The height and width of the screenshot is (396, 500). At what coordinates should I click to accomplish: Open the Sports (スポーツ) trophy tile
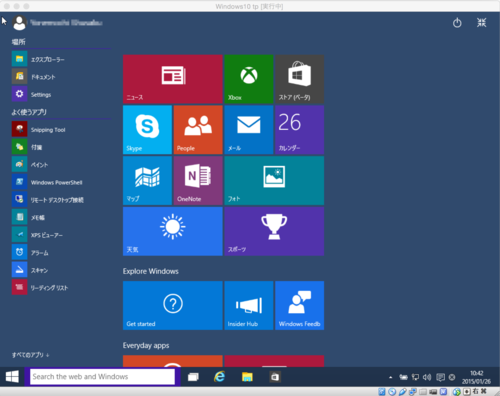tap(274, 231)
